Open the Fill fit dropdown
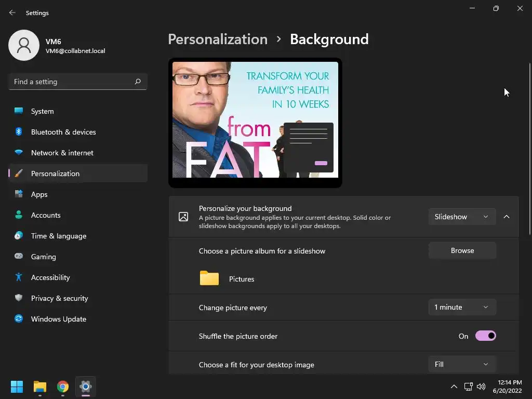Viewport: 532px width, 399px height. (462, 364)
